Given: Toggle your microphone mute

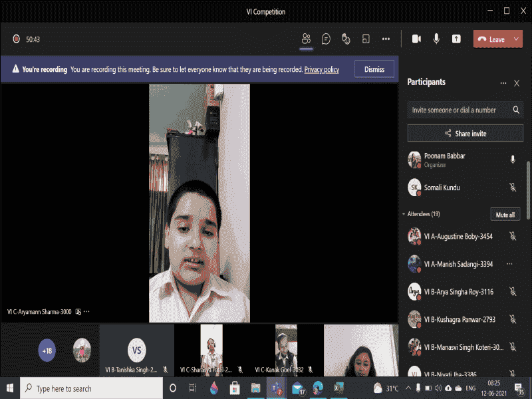Looking at the screenshot, I should [436, 39].
